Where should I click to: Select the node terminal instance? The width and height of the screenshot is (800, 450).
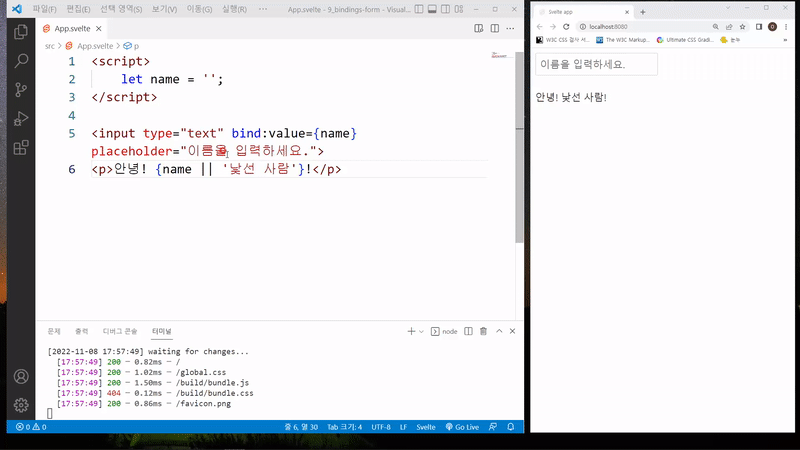pos(444,332)
